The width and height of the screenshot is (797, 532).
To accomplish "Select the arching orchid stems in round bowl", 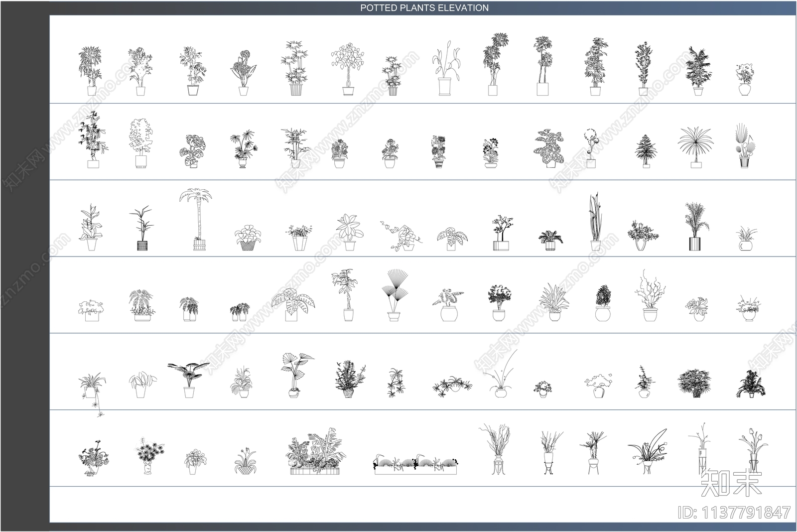I will coord(501,374).
